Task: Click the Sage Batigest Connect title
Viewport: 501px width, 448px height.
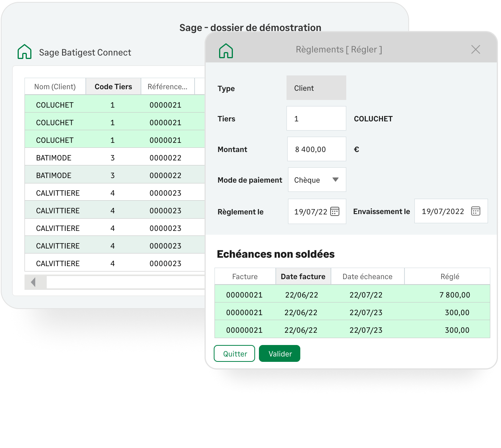Action: (85, 52)
